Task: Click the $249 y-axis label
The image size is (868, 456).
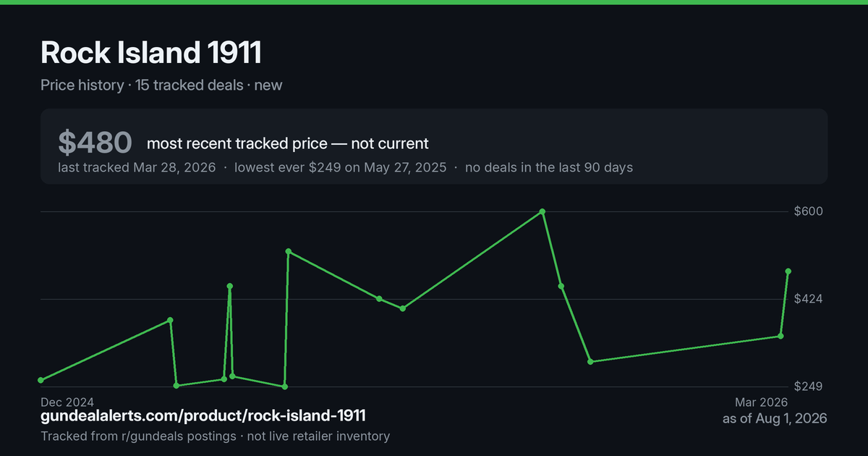Action: tap(809, 387)
